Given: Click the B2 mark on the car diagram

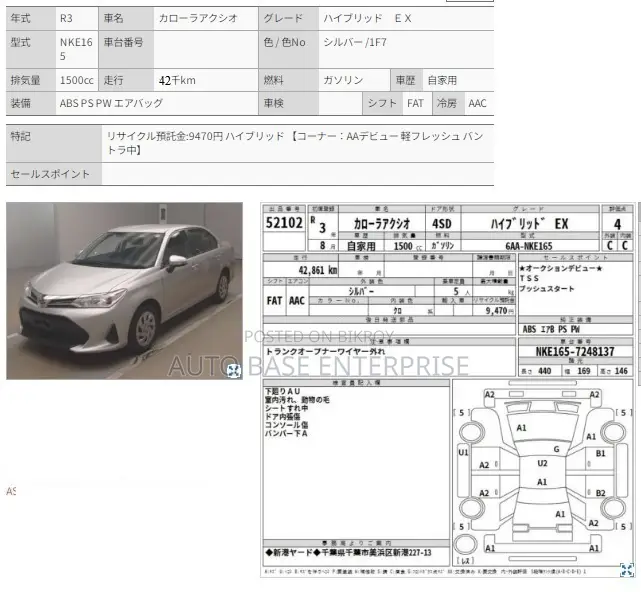Looking at the screenshot, I should (600, 493).
